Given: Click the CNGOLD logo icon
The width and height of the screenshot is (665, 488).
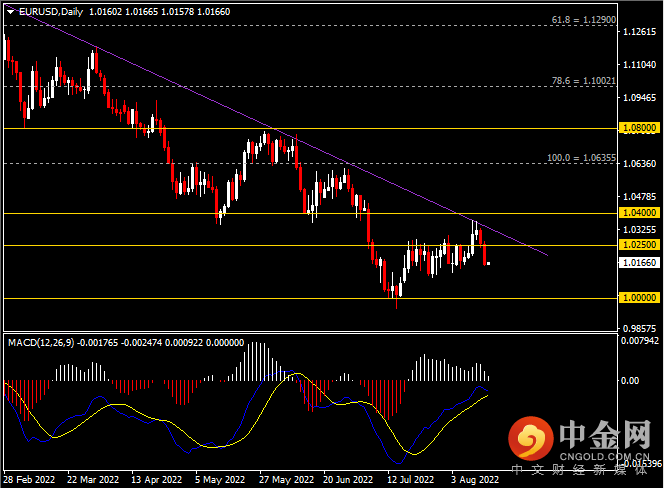Looking at the screenshot, I should 531,439.
